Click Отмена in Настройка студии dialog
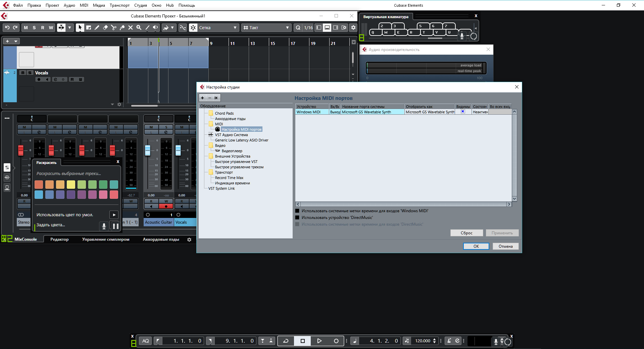The height and width of the screenshot is (349, 644). tap(505, 246)
